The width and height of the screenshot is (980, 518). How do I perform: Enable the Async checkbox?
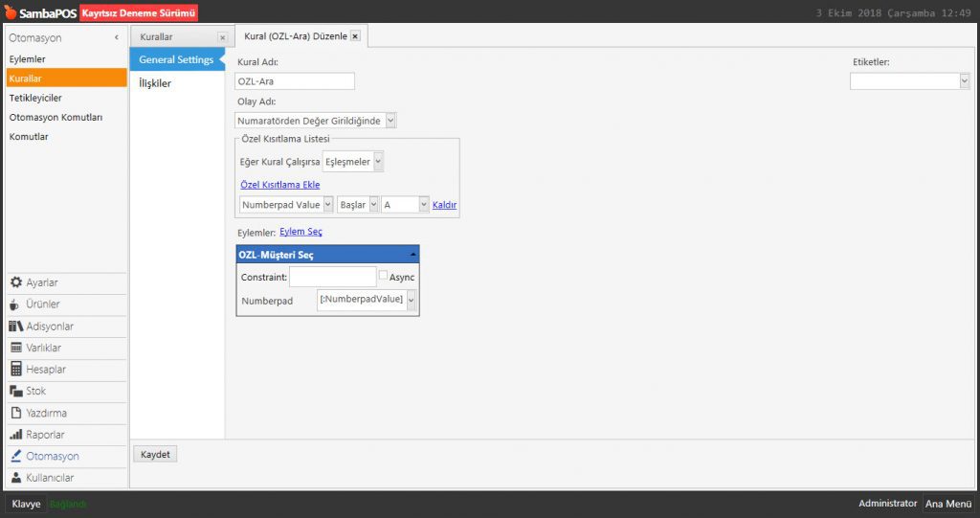(384, 276)
